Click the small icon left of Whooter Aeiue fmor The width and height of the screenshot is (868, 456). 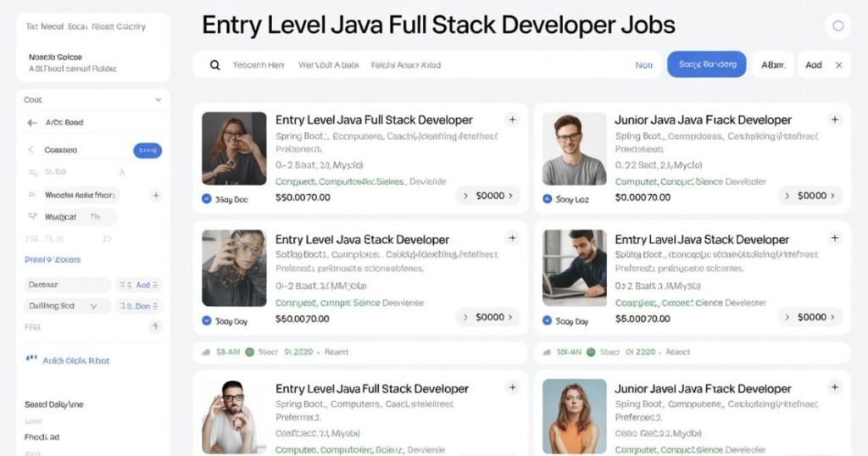pos(32,195)
